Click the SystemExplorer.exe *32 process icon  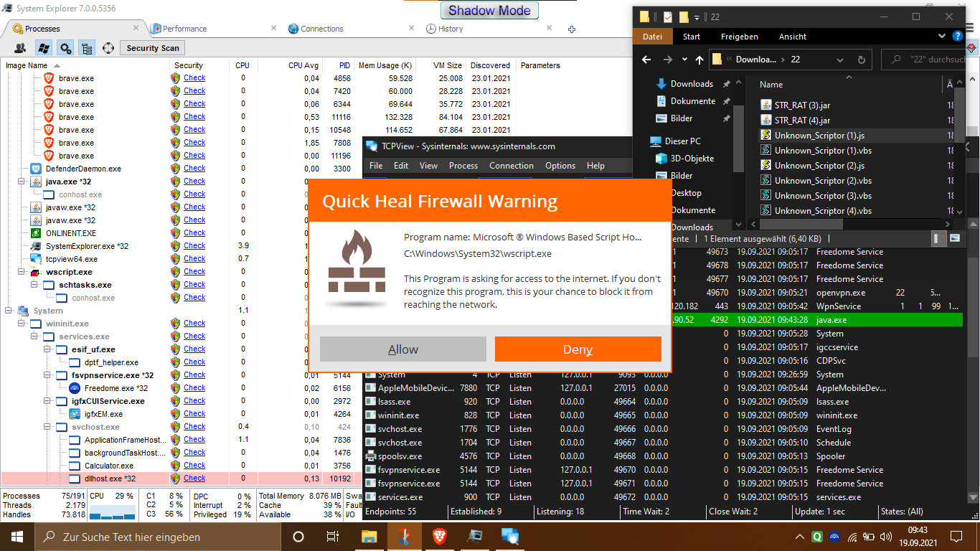click(x=35, y=246)
